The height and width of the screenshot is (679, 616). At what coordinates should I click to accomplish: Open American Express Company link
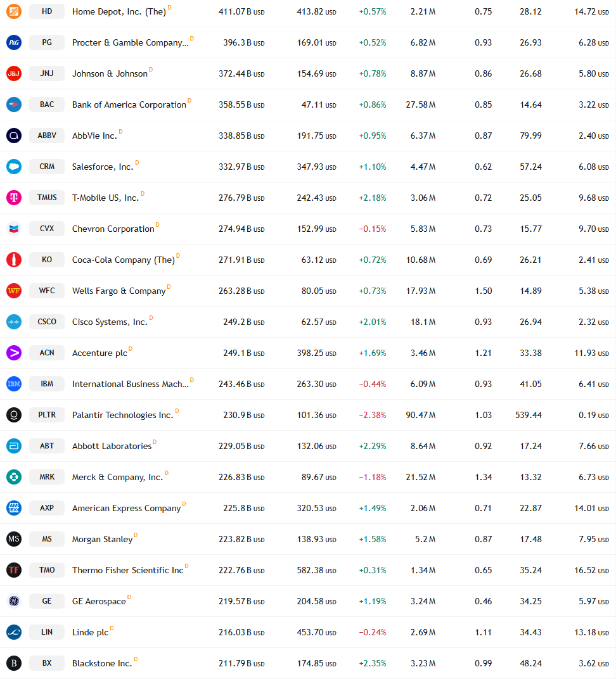coord(127,509)
